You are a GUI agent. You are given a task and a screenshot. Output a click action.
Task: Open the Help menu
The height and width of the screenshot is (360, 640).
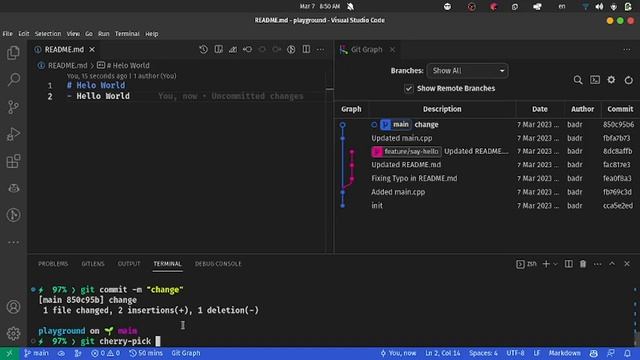coord(152,34)
